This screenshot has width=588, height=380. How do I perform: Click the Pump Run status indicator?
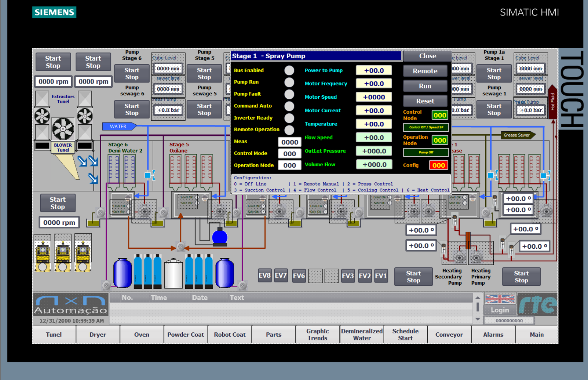click(x=289, y=82)
